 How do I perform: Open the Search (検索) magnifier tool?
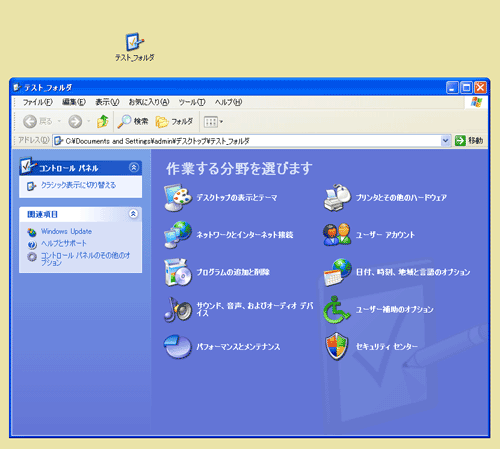[x=133, y=122]
